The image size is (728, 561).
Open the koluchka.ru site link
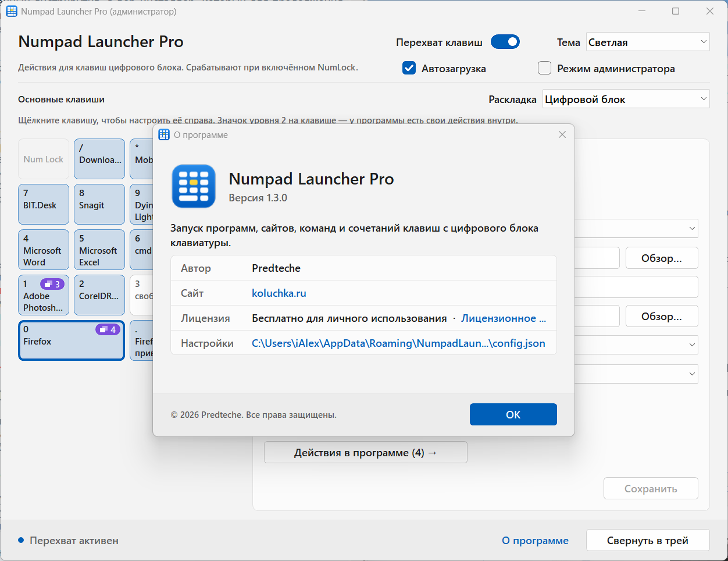tap(279, 293)
